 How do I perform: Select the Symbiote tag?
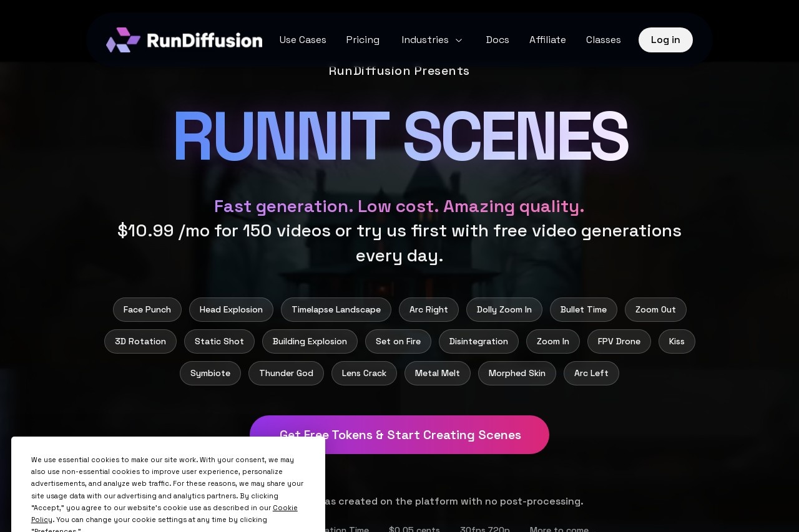pyautogui.click(x=210, y=373)
